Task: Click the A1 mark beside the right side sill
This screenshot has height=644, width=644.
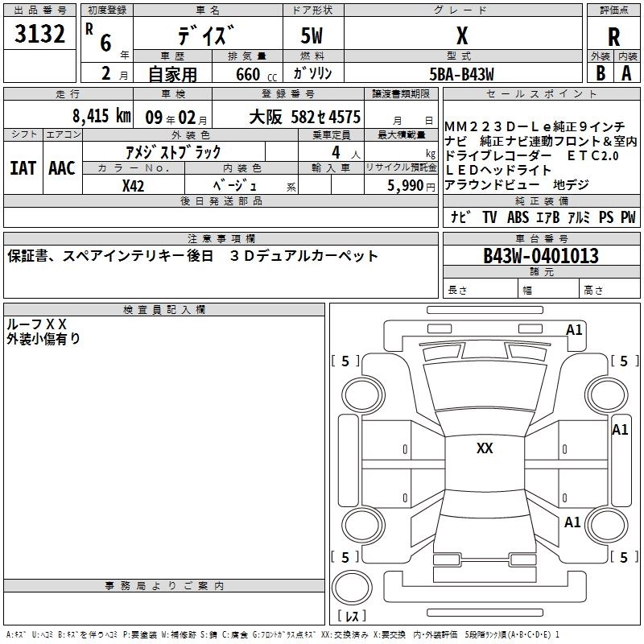Action: [620, 430]
